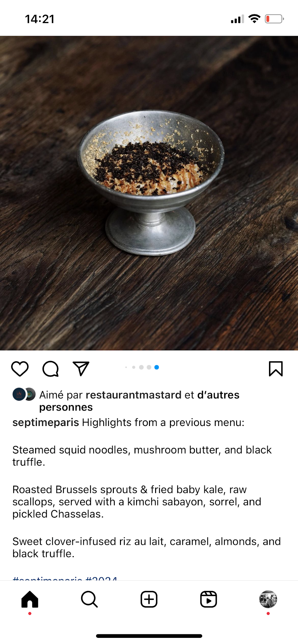Like the post with the heart icon
298x644 pixels.
coord(20,369)
